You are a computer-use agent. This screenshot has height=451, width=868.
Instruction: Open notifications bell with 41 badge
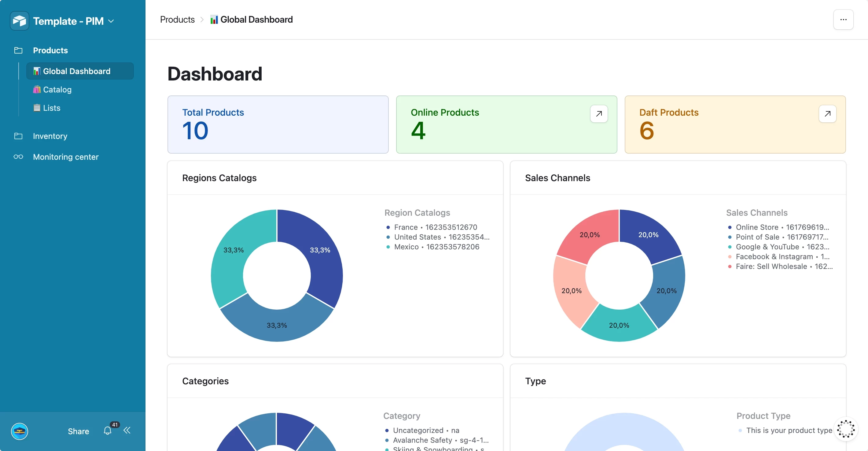(108, 431)
